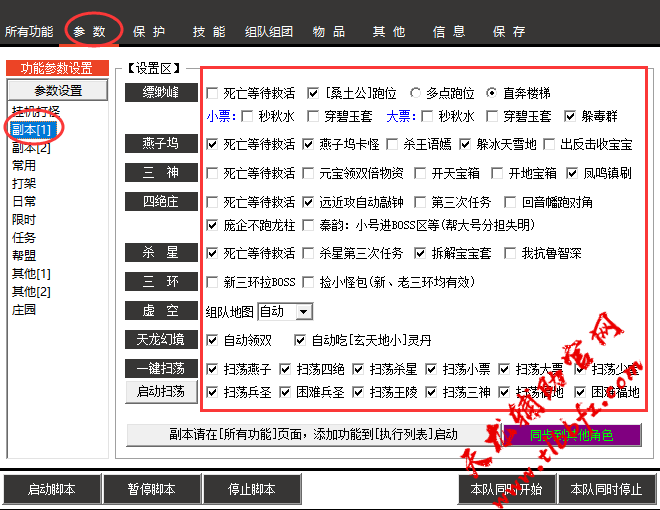Select 帮盟 in the sidebar list
Viewport: 660px width, 510px height.
(24, 256)
